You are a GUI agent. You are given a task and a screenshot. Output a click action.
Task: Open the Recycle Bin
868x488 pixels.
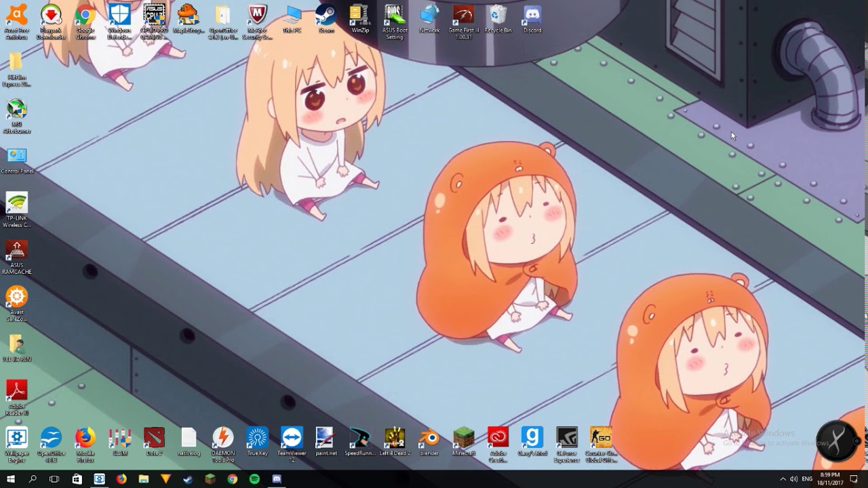498,18
